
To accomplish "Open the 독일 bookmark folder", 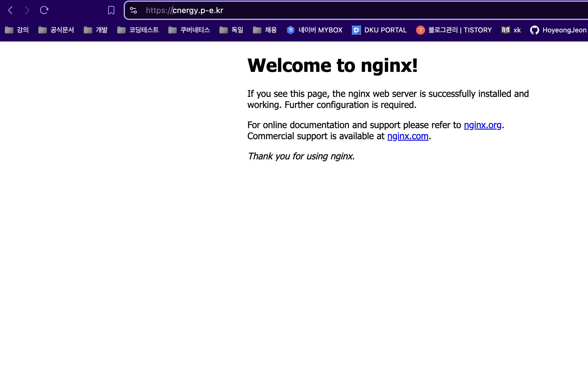I will click(x=231, y=30).
